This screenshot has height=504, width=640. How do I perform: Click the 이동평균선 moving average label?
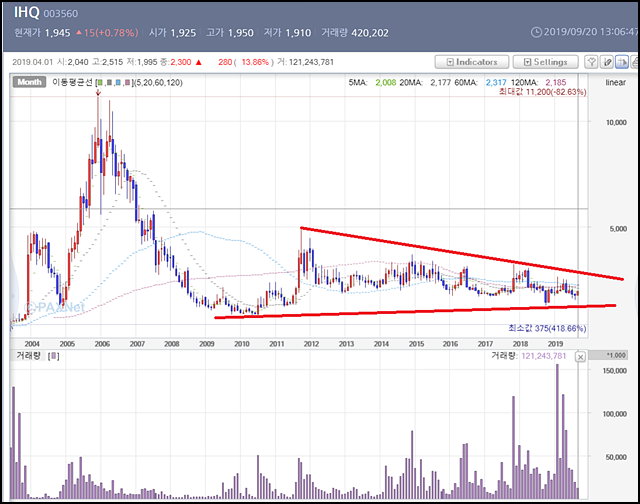point(73,82)
